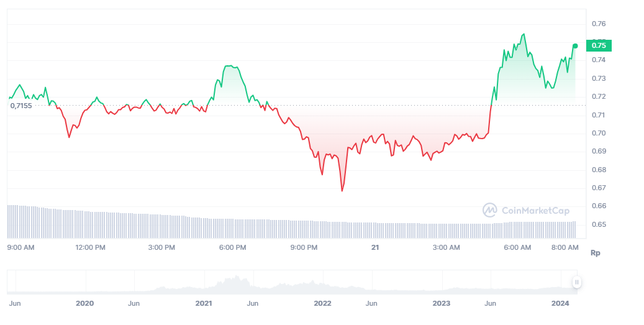Select 2023 on the range navigator

tap(441, 303)
